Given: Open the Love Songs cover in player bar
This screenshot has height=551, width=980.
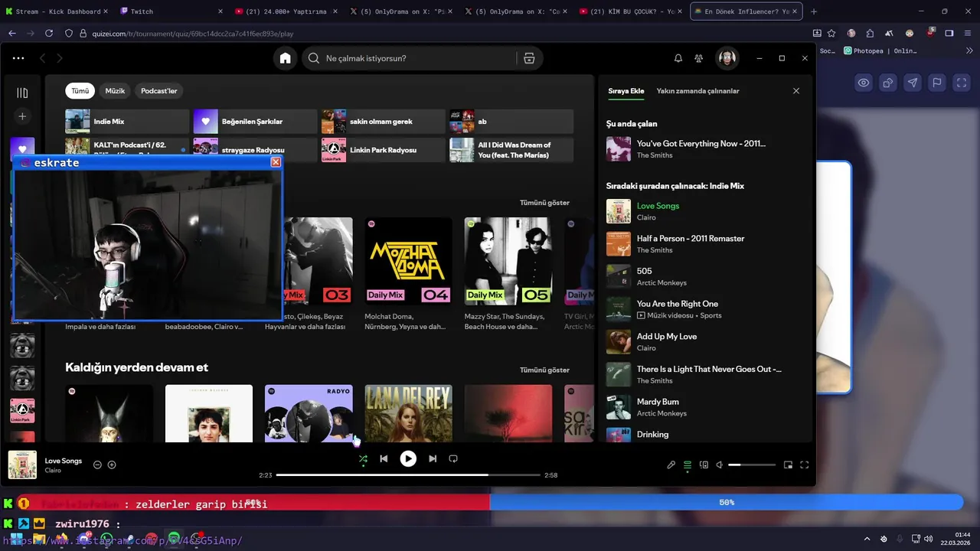Looking at the screenshot, I should click(x=22, y=465).
